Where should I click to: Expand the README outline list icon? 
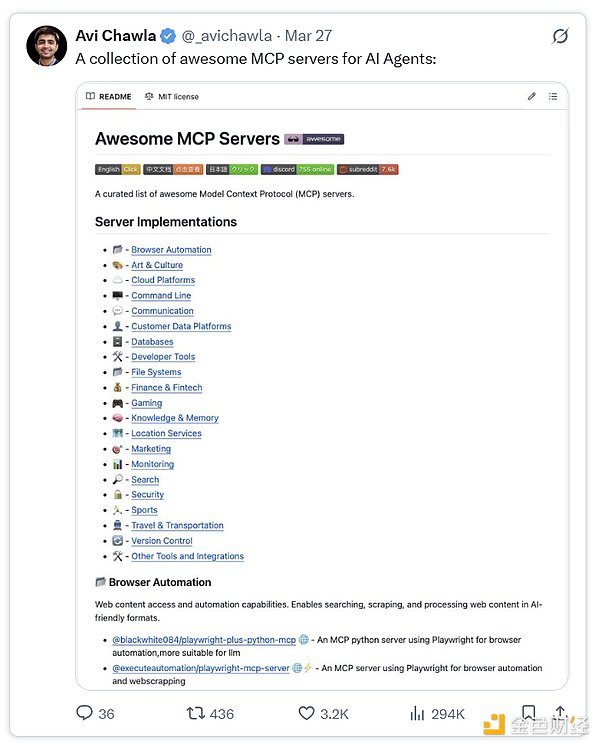[x=553, y=97]
